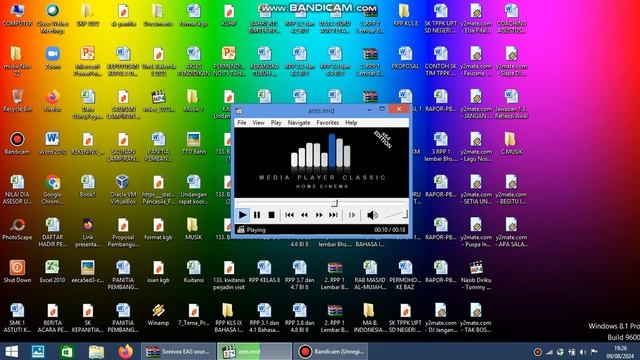Select the C.MUSIK folder on desktop
This screenshot has height=360, width=640.
tap(511, 143)
